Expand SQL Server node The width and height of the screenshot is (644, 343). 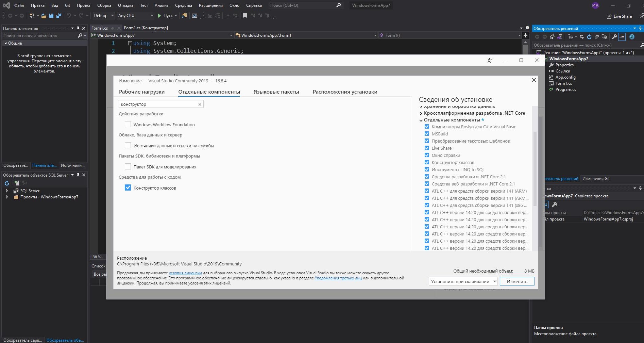(7, 191)
